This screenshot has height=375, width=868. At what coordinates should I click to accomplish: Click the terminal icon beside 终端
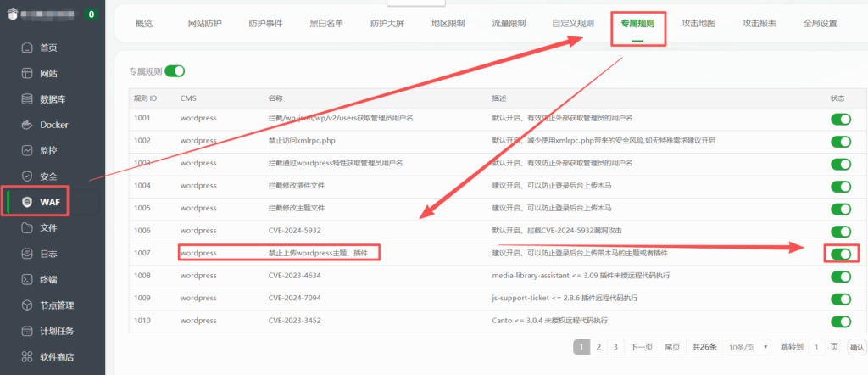27,279
